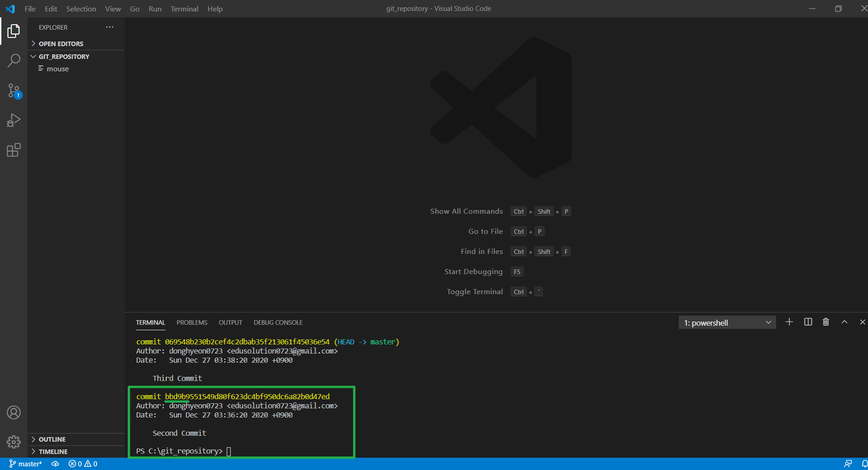
Task: Click commit hash starting with bbd9b95
Action: (x=247, y=396)
